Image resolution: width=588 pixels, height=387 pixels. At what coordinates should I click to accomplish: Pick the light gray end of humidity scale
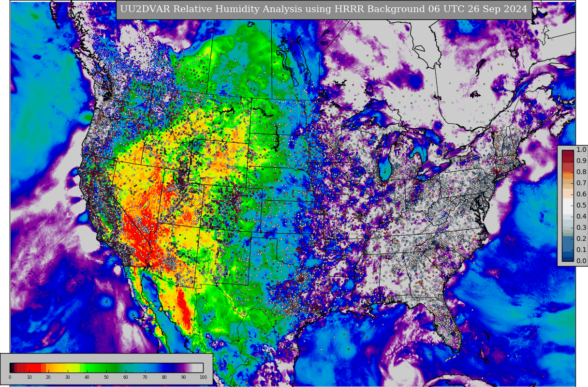tap(198, 368)
